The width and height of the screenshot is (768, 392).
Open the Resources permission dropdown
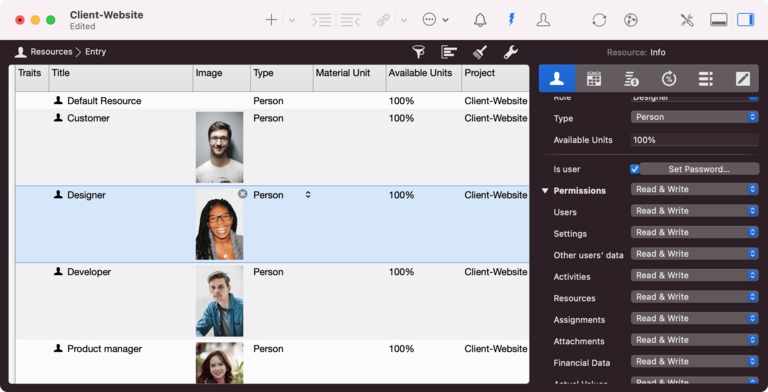click(x=695, y=297)
